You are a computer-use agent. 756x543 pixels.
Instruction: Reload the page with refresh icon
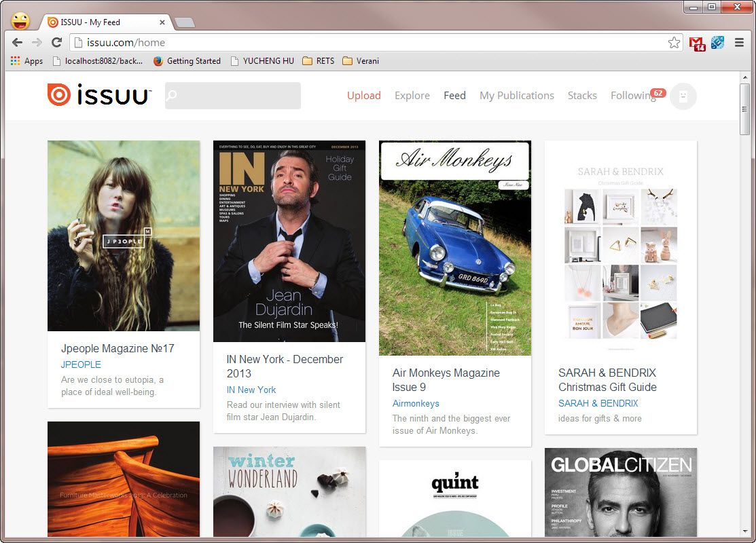pos(57,43)
